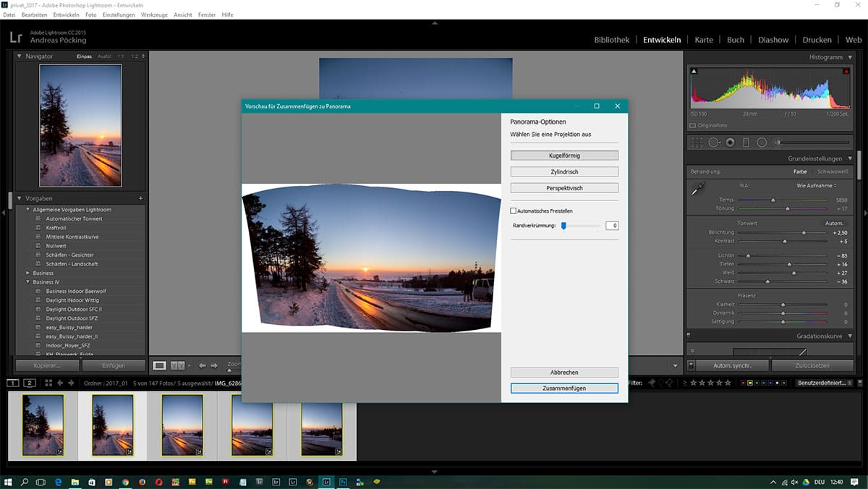Choose Perspektivisch projection
The width and height of the screenshot is (868, 489).
[564, 188]
